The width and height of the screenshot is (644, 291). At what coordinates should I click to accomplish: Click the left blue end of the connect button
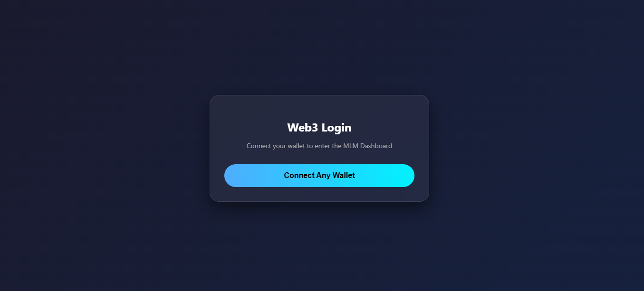(x=236, y=176)
